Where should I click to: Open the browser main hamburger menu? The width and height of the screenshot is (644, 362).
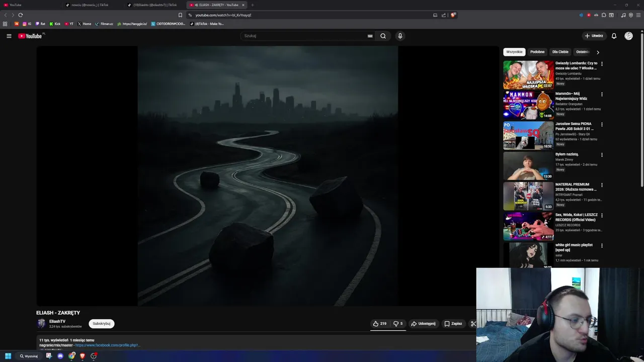point(638,15)
